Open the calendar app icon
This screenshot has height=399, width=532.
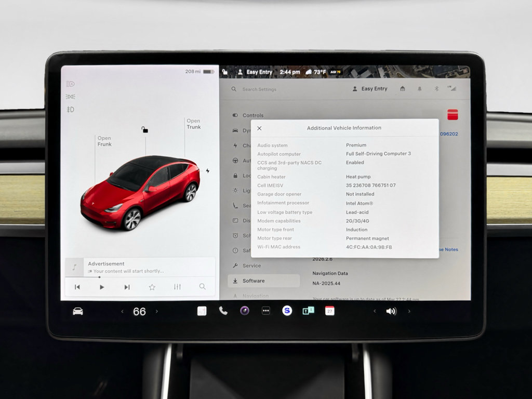click(330, 311)
